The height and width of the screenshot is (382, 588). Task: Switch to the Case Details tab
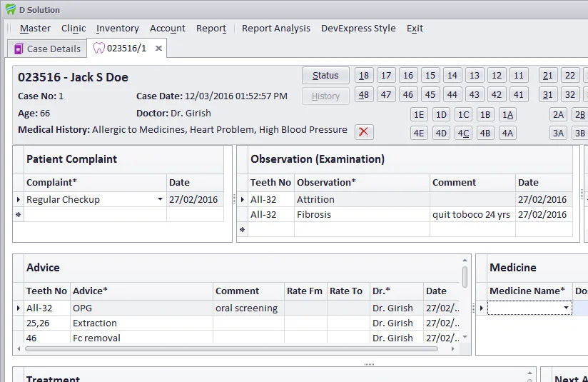[x=53, y=49]
